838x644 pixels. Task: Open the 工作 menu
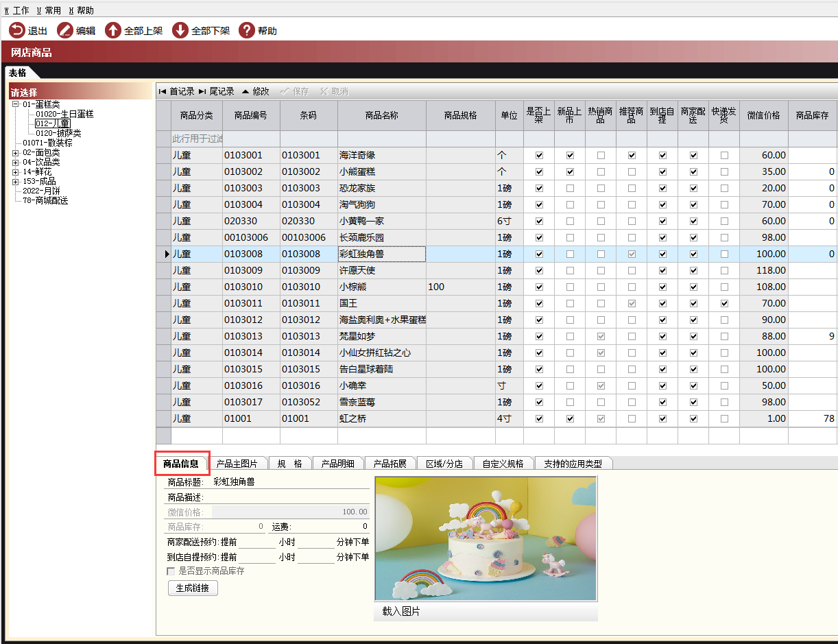(16, 10)
